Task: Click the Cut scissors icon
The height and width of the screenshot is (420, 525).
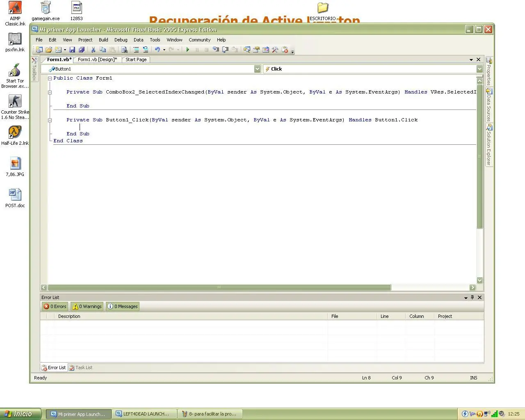Action: click(x=93, y=50)
